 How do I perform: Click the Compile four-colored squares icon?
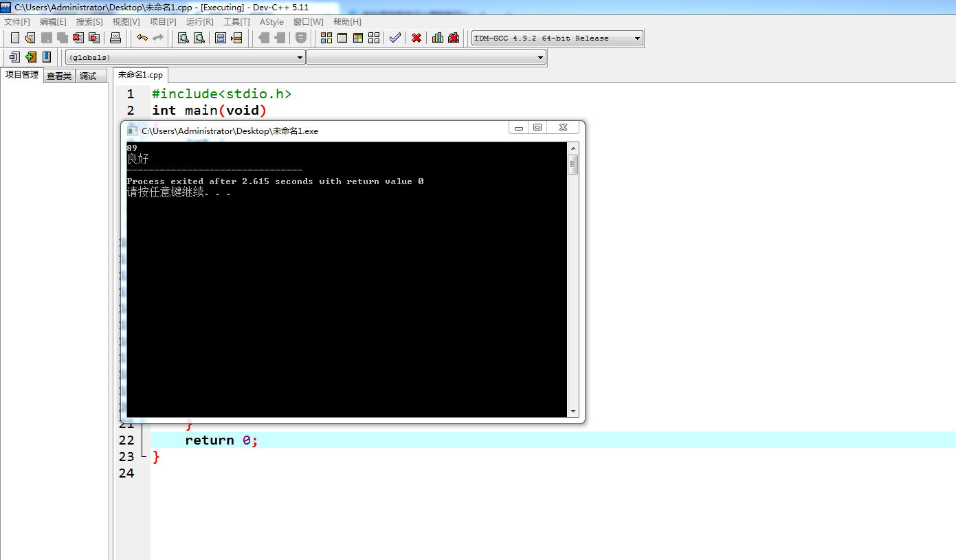click(x=326, y=38)
